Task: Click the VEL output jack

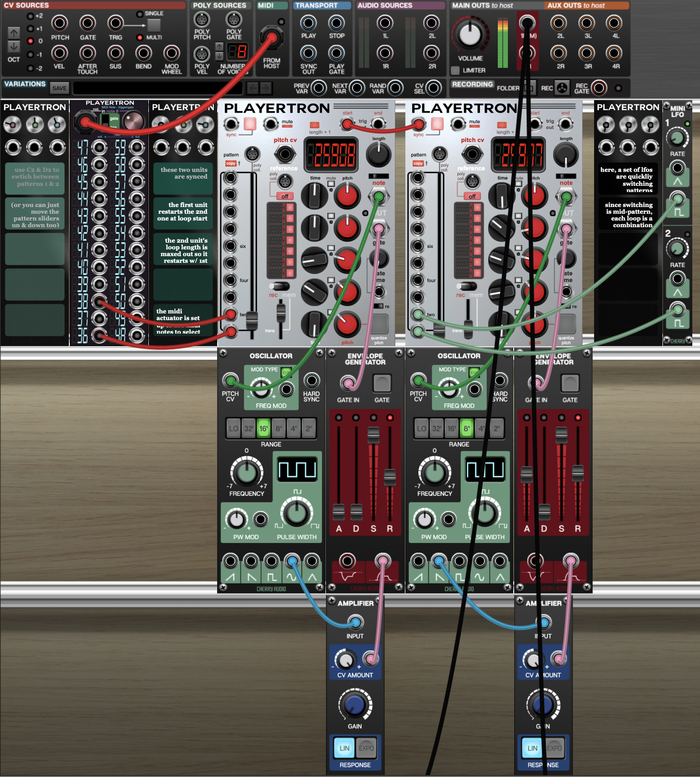Action: click(x=60, y=53)
